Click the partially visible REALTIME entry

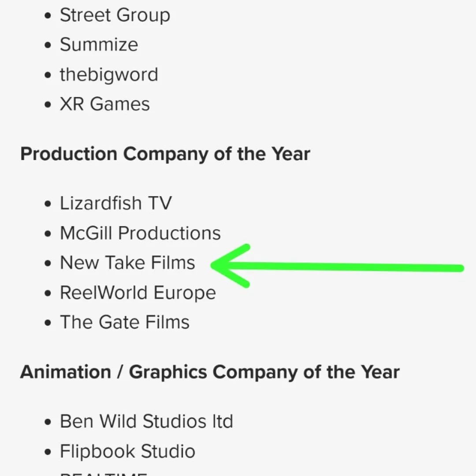[104, 473]
